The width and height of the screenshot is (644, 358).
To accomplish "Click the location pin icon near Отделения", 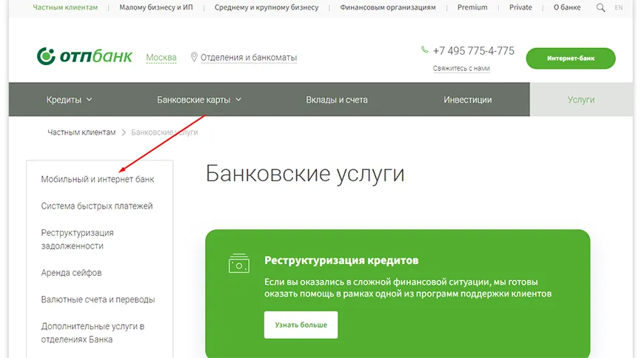I will [x=195, y=57].
